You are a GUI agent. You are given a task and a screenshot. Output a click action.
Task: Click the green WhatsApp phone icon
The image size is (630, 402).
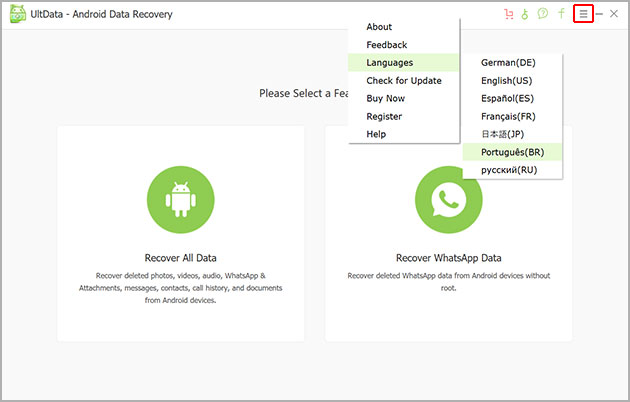click(x=448, y=200)
